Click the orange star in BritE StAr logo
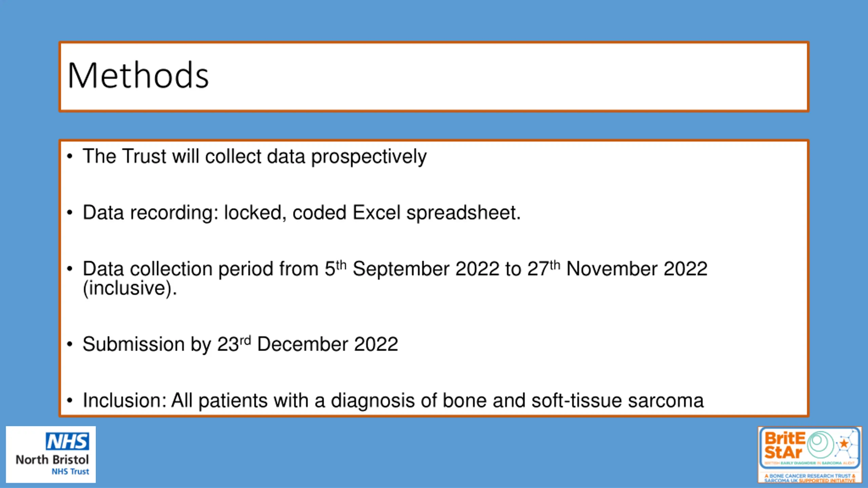The height and width of the screenshot is (488, 868). click(x=844, y=444)
